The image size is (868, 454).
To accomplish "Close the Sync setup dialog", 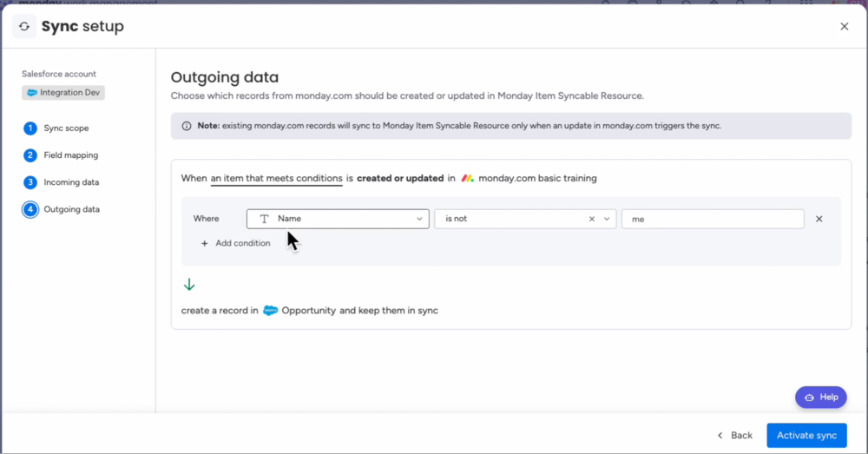I will [x=844, y=27].
